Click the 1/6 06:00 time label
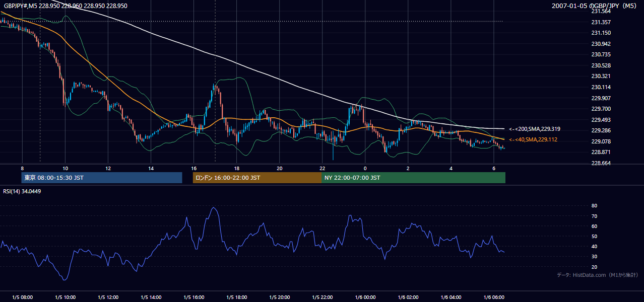 tap(494, 297)
